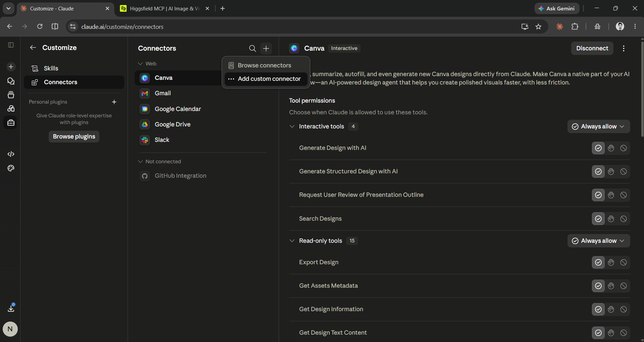The image size is (644, 342).
Task: Open the Chats icon in the left rail
Action: tap(11, 81)
